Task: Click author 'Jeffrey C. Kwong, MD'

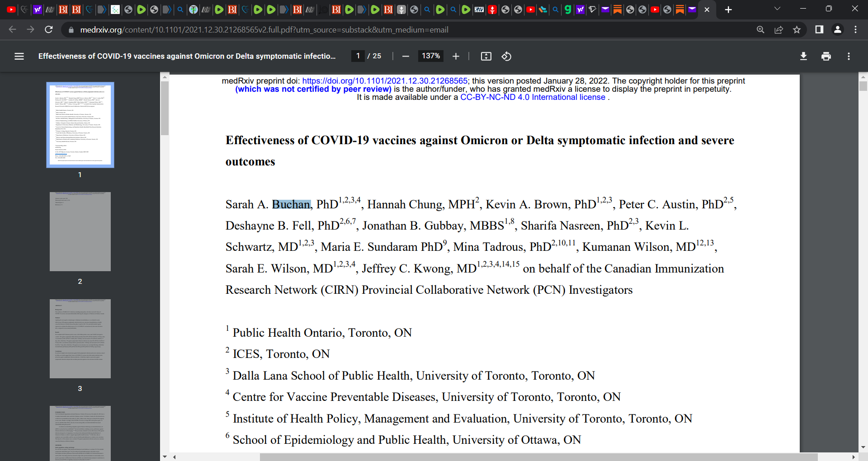Action: click(419, 269)
